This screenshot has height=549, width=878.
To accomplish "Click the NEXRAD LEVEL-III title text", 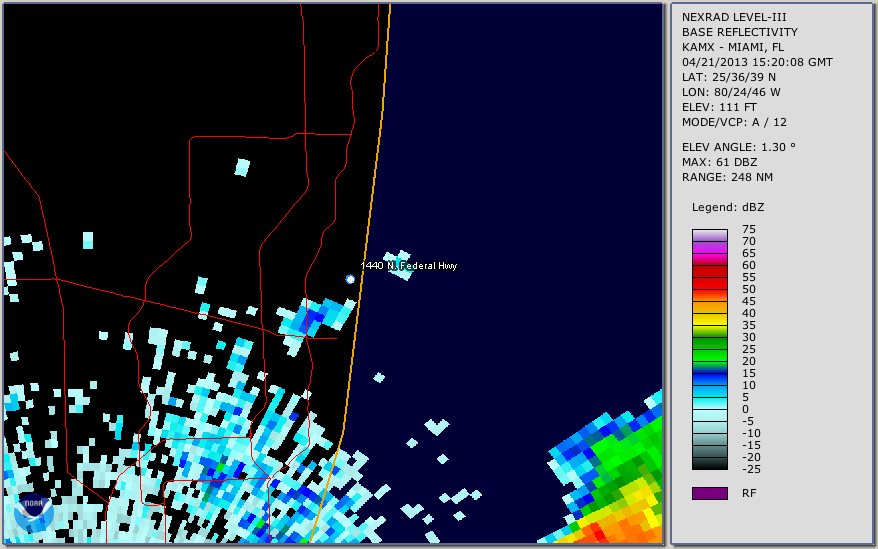I will tap(734, 17).
